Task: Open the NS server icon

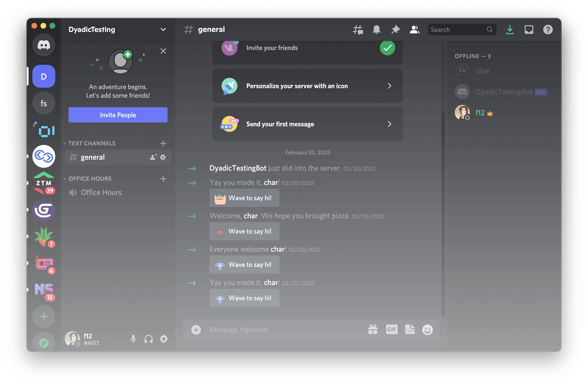Action: (44, 290)
